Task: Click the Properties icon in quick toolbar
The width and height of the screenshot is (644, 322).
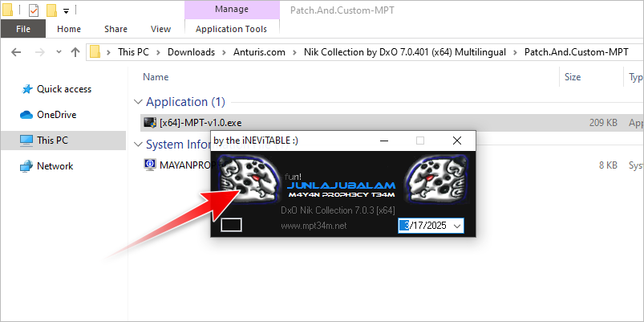Action: [33, 10]
